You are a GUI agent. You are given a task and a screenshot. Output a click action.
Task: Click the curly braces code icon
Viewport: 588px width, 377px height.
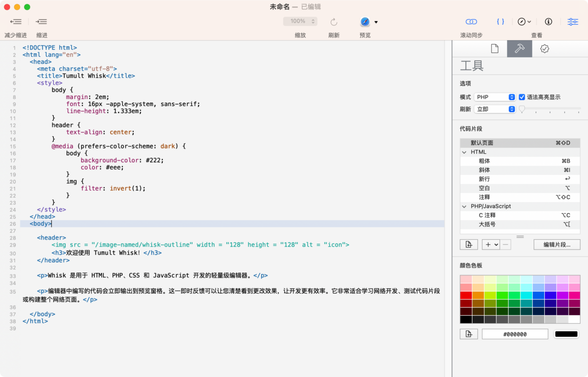(x=500, y=22)
